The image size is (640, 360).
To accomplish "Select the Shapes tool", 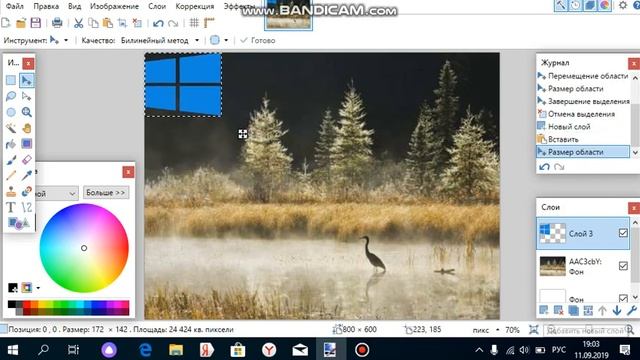I will pyautogui.click(x=19, y=223).
